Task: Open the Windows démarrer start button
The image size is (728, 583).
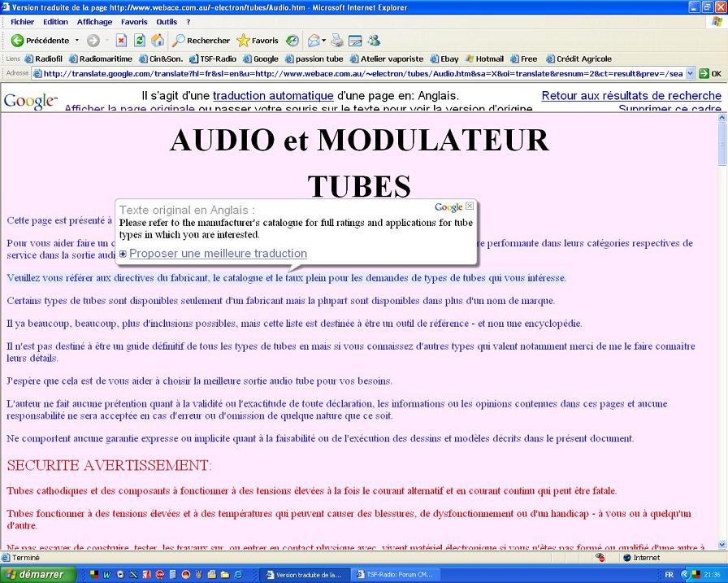Action: [x=37, y=574]
